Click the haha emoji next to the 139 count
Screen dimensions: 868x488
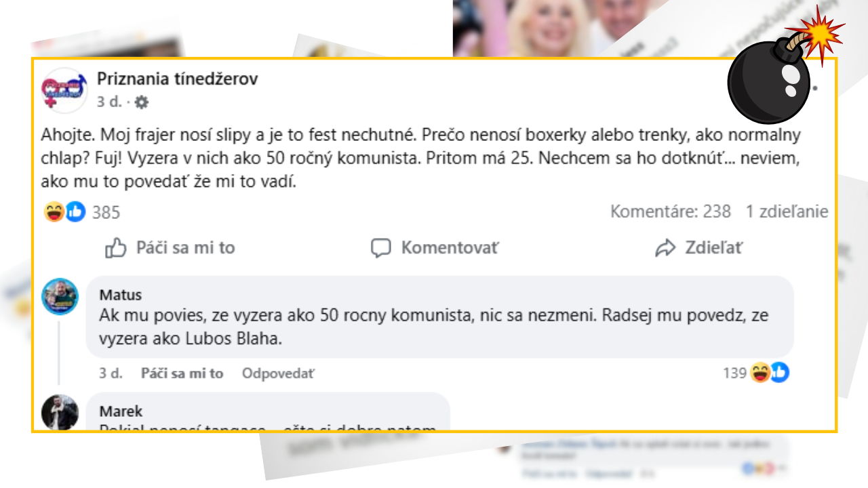(759, 372)
